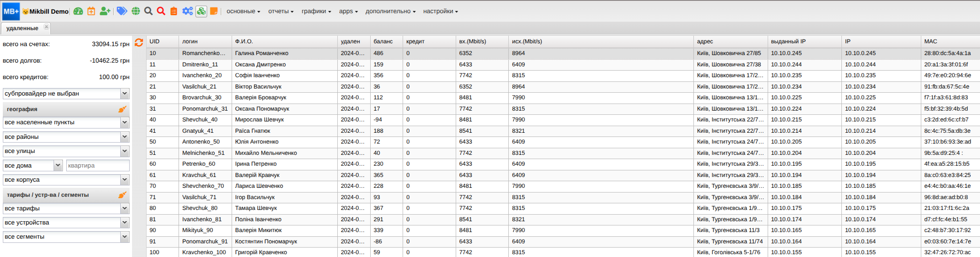Open the основные menu

pyautogui.click(x=243, y=11)
